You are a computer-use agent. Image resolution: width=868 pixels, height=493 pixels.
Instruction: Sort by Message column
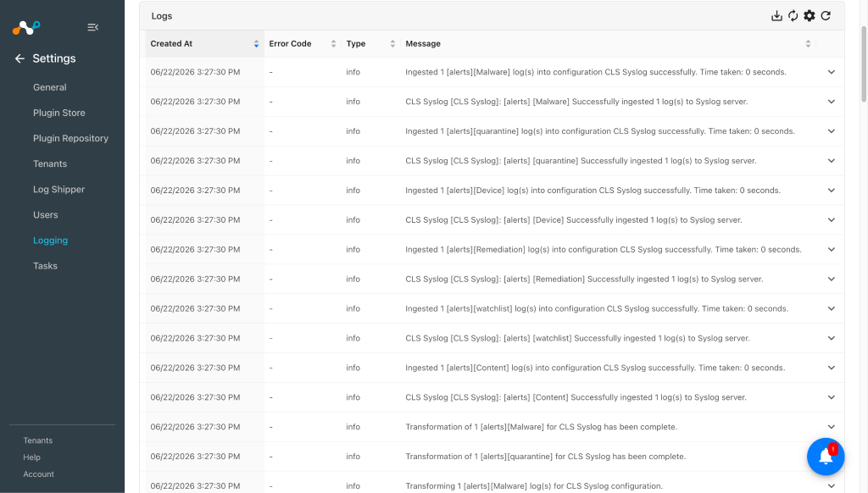(808, 44)
